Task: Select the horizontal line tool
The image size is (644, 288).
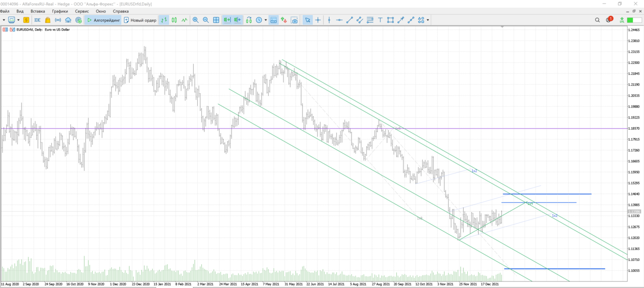Action: coord(339,20)
